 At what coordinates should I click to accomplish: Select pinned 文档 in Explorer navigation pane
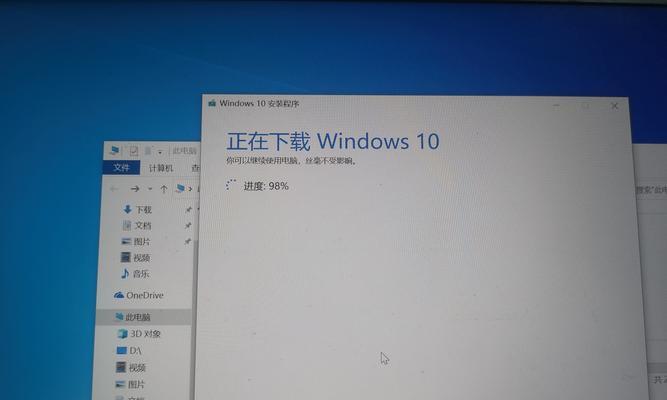(137, 226)
